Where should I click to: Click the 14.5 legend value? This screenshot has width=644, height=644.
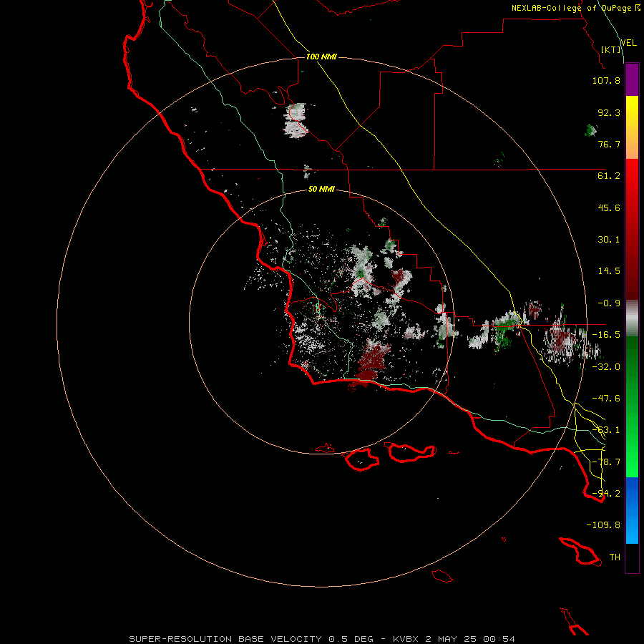click(x=609, y=271)
